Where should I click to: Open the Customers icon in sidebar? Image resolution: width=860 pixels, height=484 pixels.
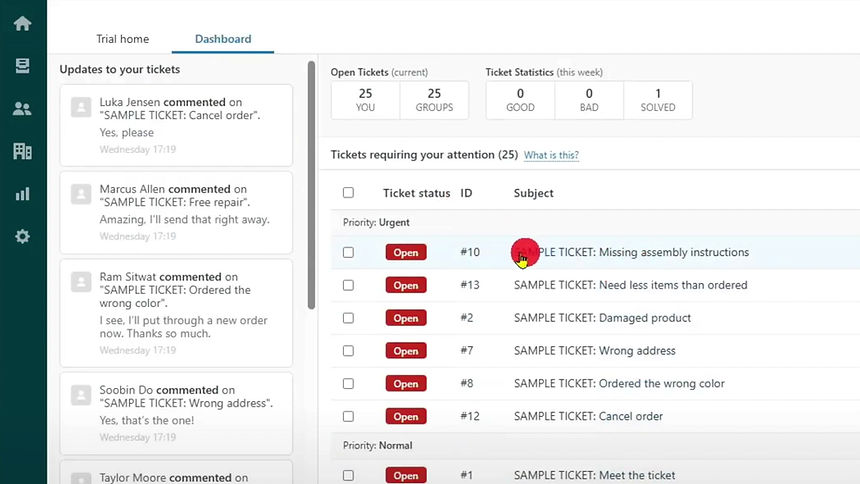(22, 109)
